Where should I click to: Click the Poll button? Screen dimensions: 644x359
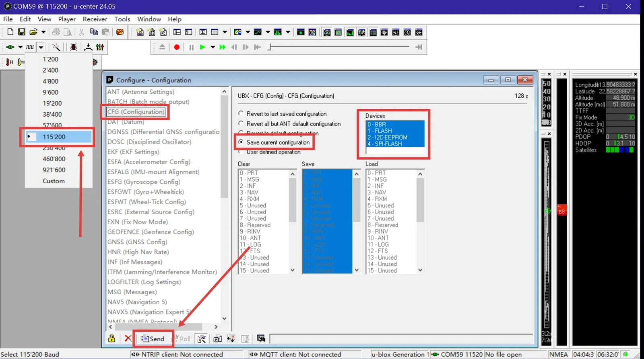[182, 338]
